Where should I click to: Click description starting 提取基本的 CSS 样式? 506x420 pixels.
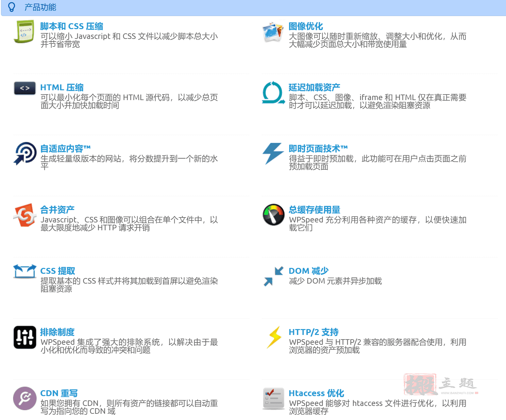point(129,285)
